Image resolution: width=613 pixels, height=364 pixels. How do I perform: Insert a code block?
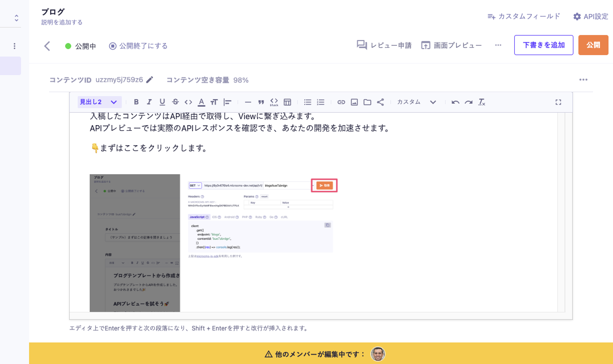click(x=274, y=102)
